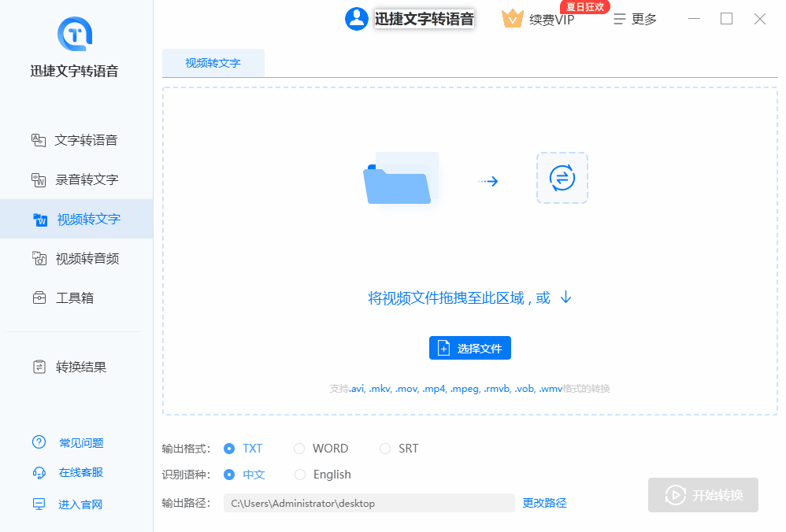Screen dimensions: 786x532
Task: Click the 更改路径 link
Action: coord(544,503)
